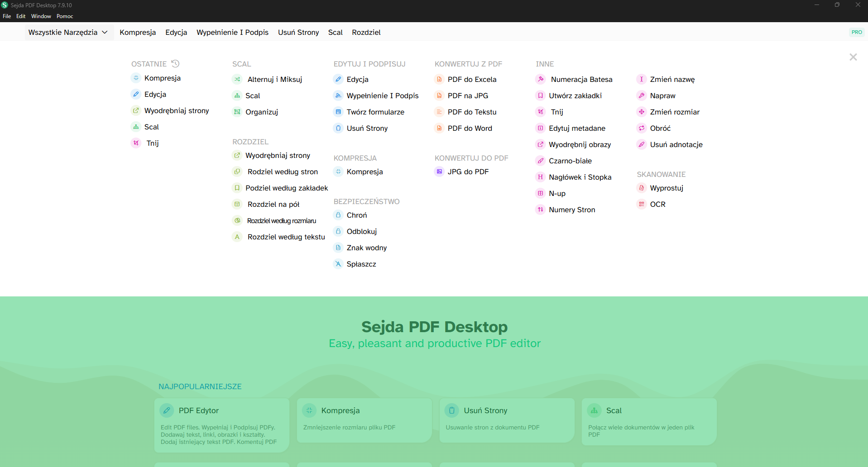Click the Tnij crop icon under Ostatnie
The image size is (868, 467).
[x=136, y=143]
